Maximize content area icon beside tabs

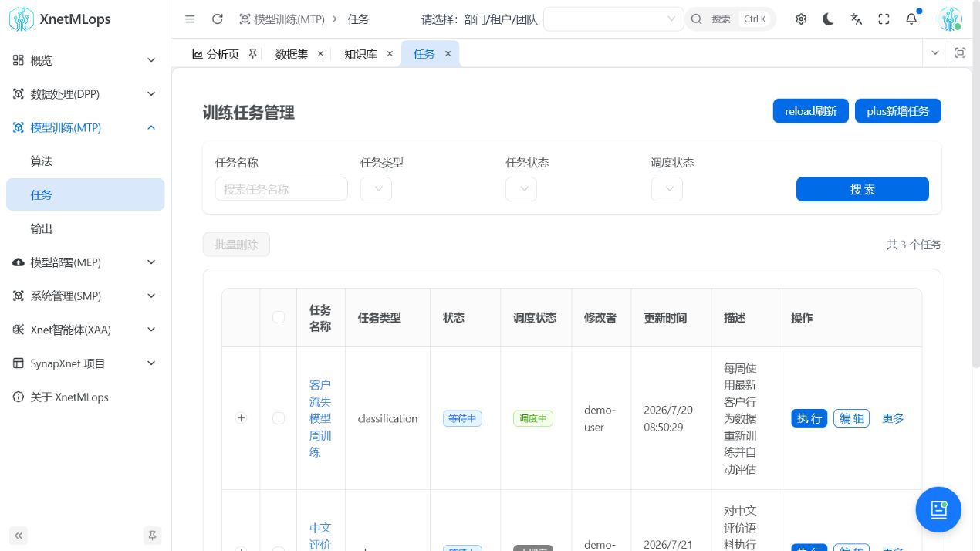click(x=960, y=52)
